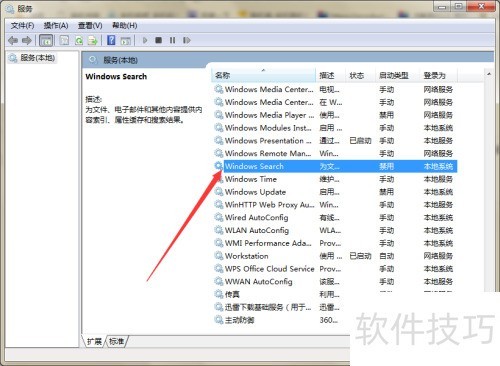
Task: Click 禁用 startup type in Windows Update row
Action: pyautogui.click(x=387, y=192)
